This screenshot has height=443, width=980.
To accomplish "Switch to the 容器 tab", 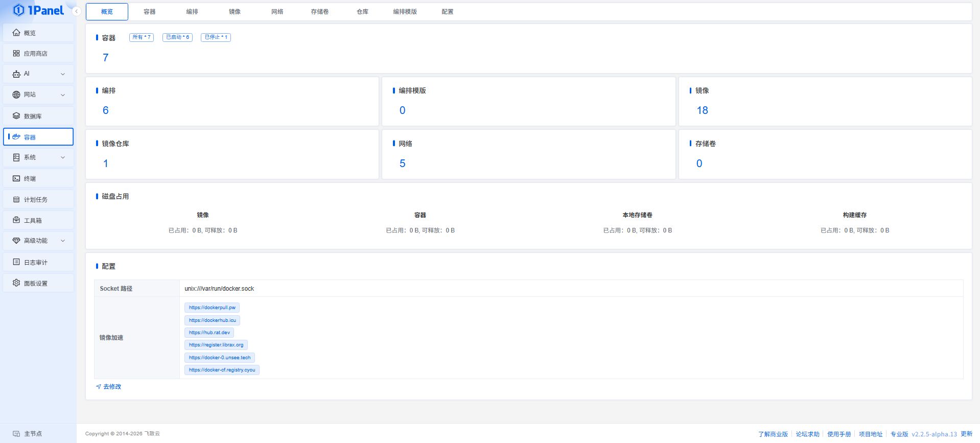I will coord(150,12).
